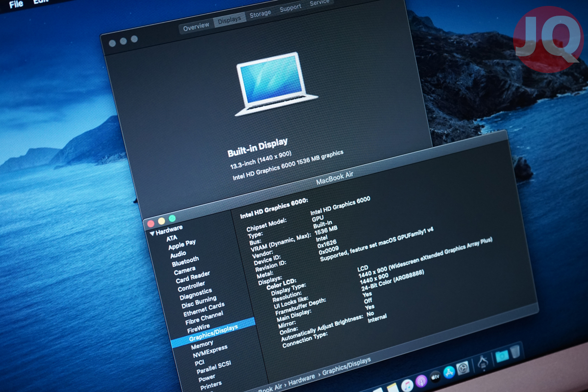588x392 pixels.
Task: Click the System Information icon in the Dock
Action: (482, 363)
